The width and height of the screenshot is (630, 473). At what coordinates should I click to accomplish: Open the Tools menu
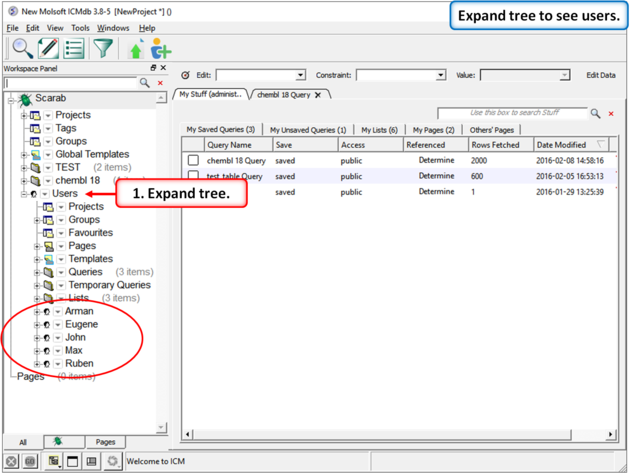click(80, 28)
